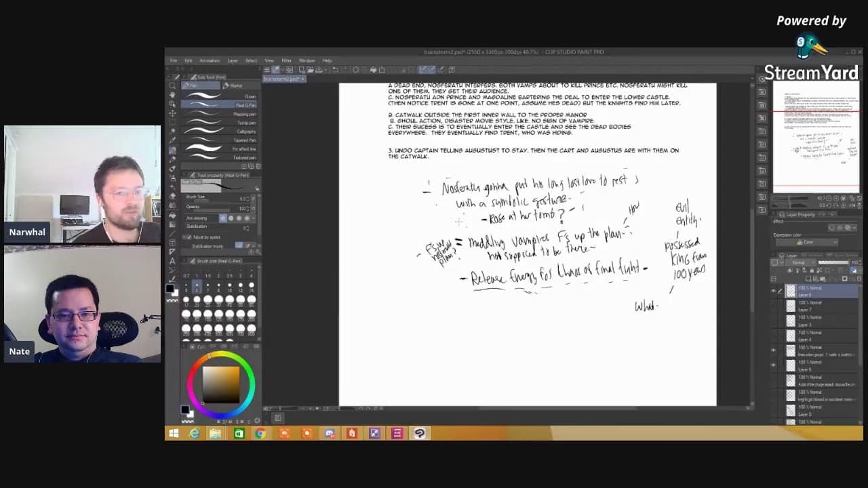Select the Text tool
868x488 pixels.
pos(172,261)
